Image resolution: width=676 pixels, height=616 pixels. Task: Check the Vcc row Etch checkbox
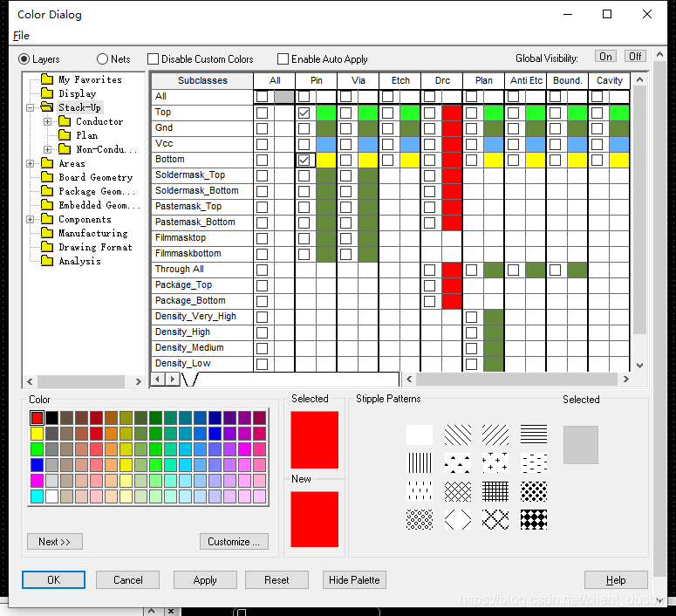(x=387, y=144)
